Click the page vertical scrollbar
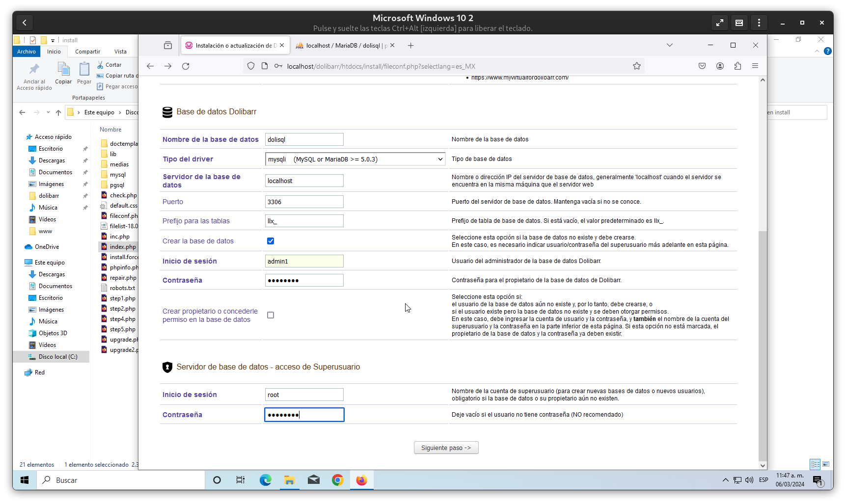Image resolution: width=846 pixels, height=504 pixels. (763, 344)
